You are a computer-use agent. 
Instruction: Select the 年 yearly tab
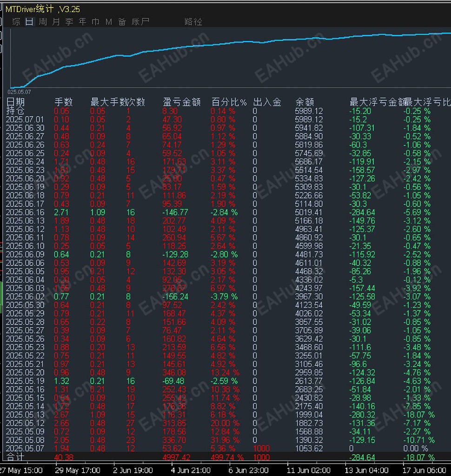point(82,21)
